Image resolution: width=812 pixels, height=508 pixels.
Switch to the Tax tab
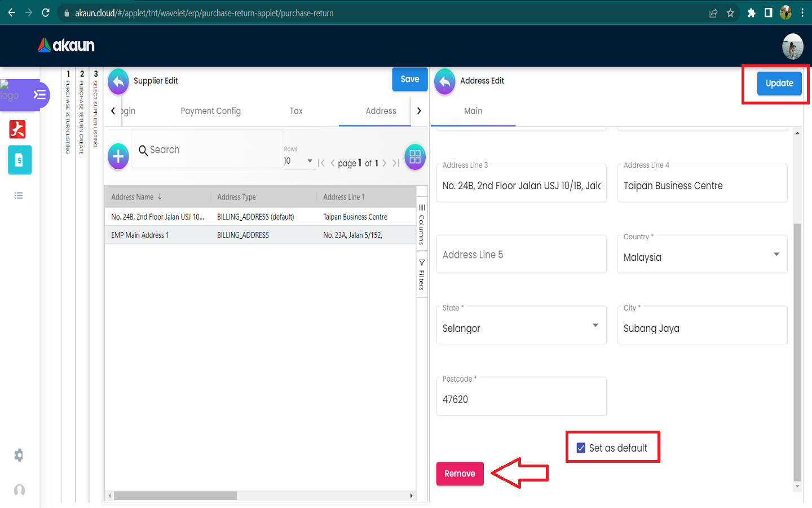pos(296,111)
